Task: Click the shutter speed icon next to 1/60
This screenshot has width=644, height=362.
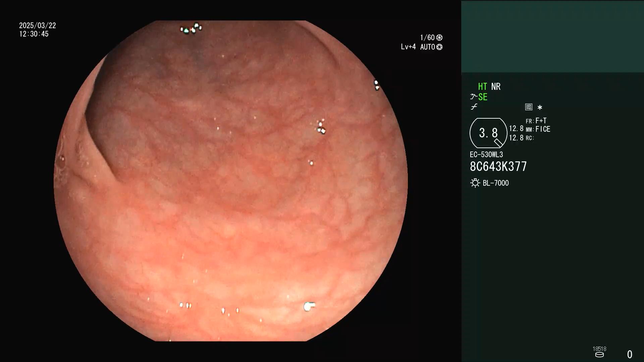Action: (439, 38)
